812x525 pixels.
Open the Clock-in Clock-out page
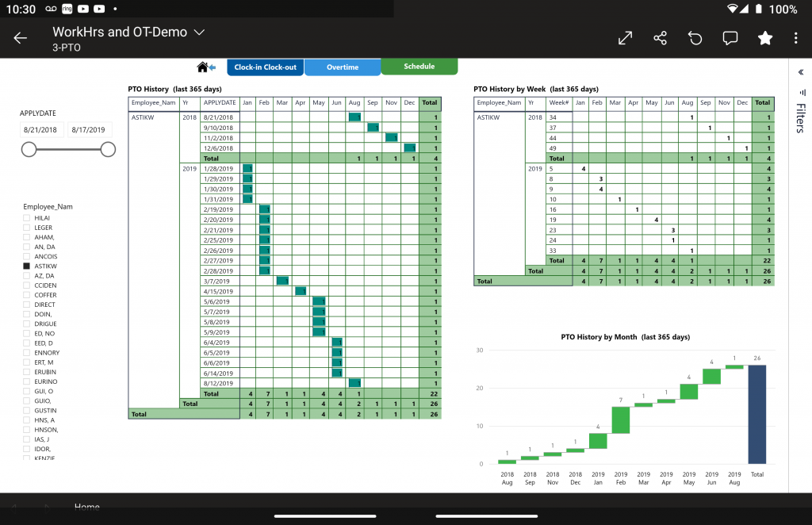pyautogui.click(x=265, y=67)
